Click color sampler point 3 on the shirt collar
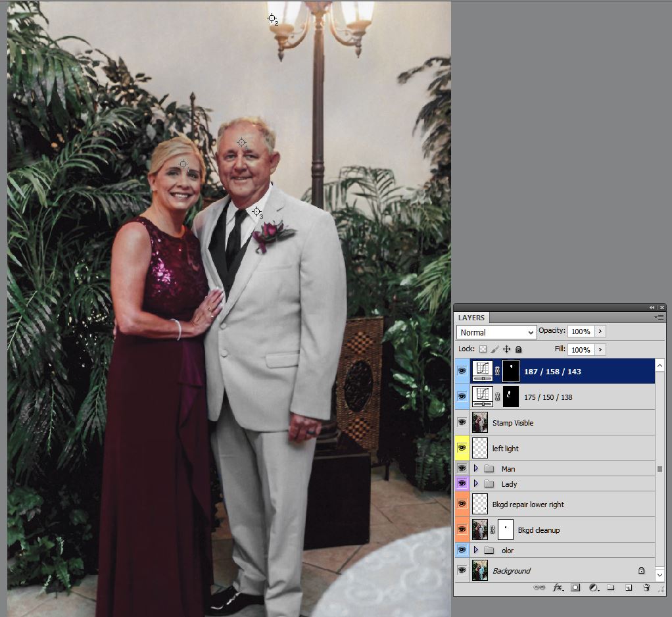 (x=256, y=211)
